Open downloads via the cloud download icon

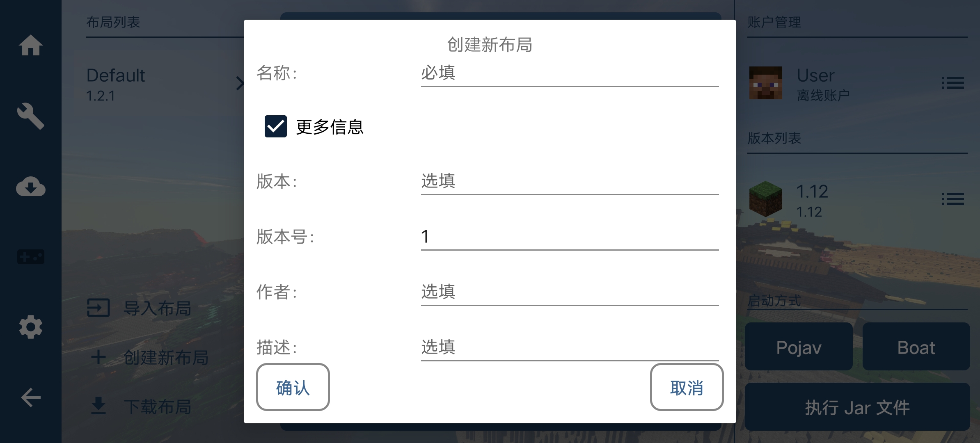(31, 187)
